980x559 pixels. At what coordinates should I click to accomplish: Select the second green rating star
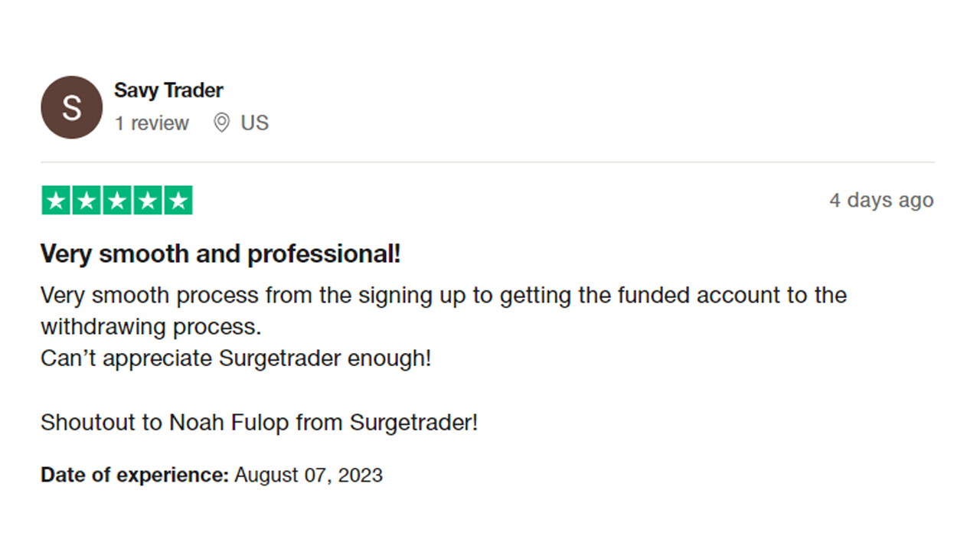[x=87, y=201]
